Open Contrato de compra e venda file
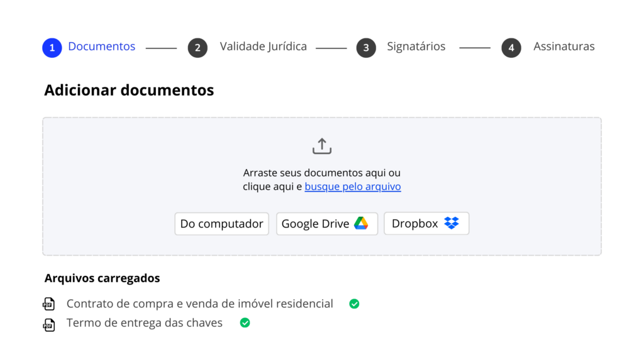 tap(199, 304)
